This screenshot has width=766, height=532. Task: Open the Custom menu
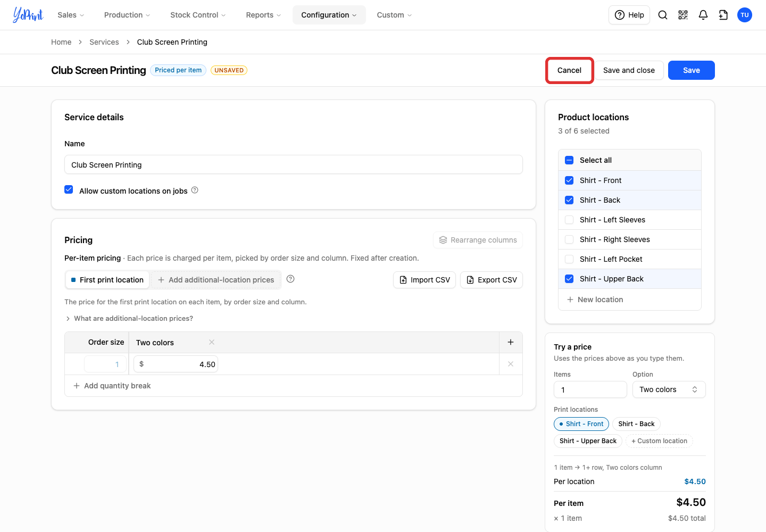click(x=394, y=15)
